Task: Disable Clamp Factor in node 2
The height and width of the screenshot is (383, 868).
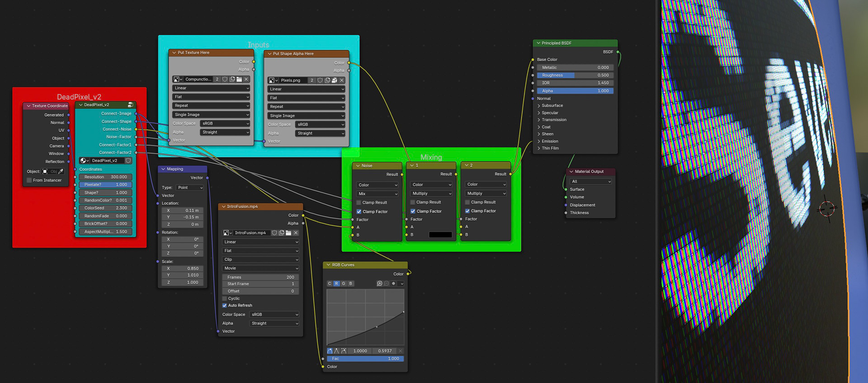Action: pos(467,211)
